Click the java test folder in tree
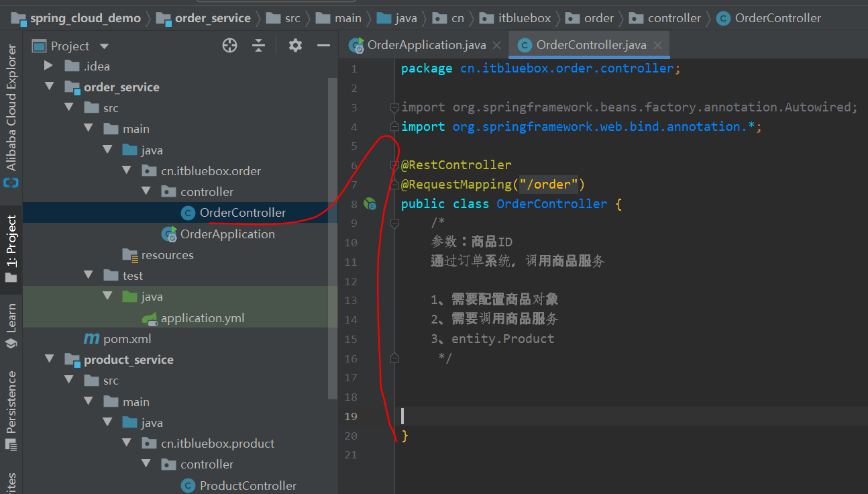 [x=152, y=297]
